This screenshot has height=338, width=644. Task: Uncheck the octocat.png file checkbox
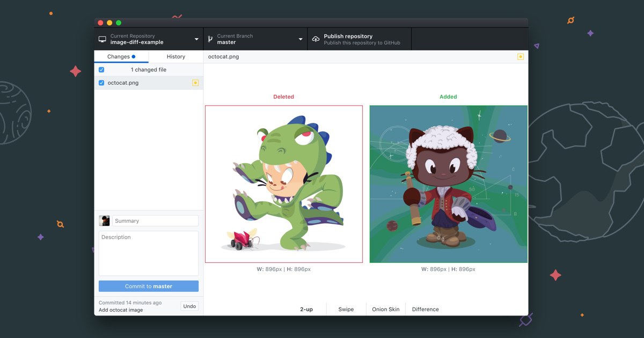tap(101, 83)
